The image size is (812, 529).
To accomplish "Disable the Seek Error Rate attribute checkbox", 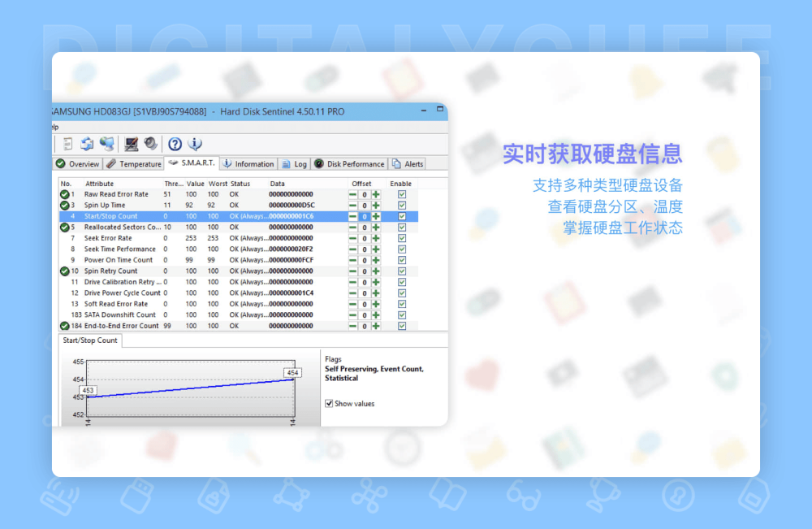I will pyautogui.click(x=402, y=238).
